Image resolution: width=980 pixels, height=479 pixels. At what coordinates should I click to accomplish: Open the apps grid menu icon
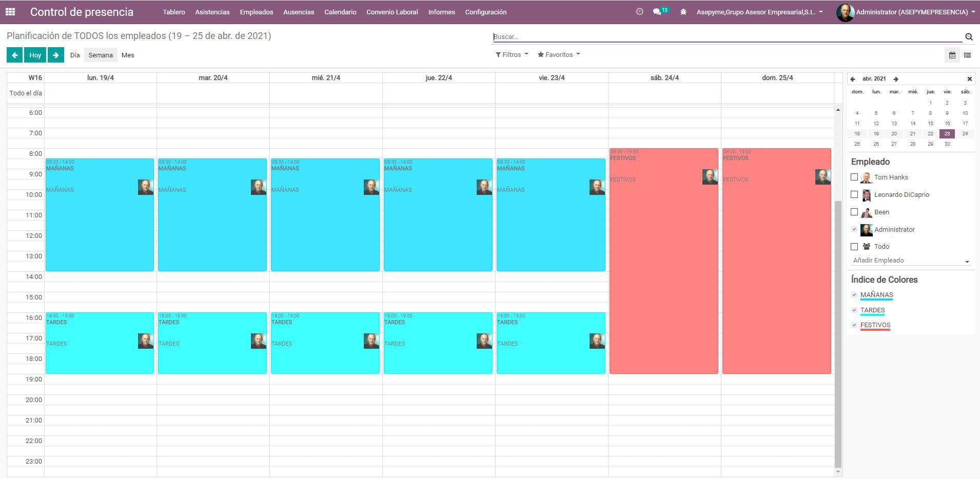tap(10, 12)
